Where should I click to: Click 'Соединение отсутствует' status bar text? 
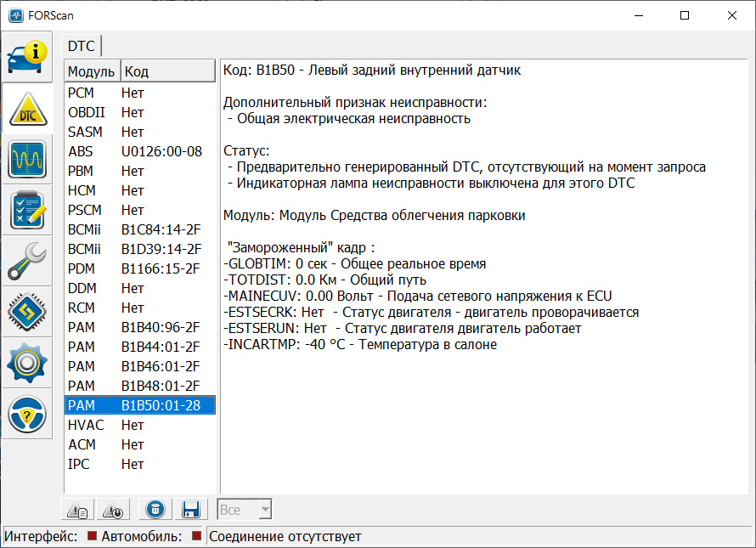(x=285, y=536)
